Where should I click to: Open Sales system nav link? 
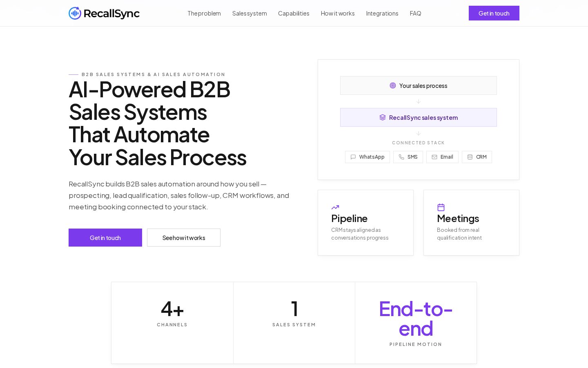[x=249, y=13]
